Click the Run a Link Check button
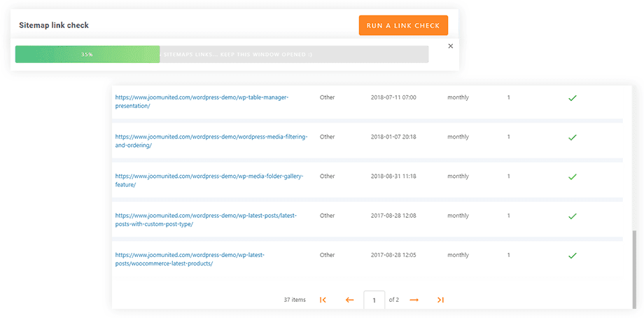Viewport: 644px width, 318px height. [403, 26]
